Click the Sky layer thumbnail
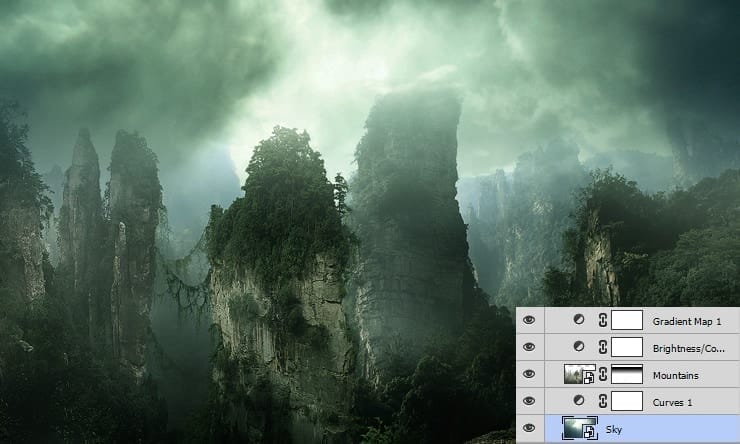Image resolution: width=740 pixels, height=444 pixels. coord(580,428)
